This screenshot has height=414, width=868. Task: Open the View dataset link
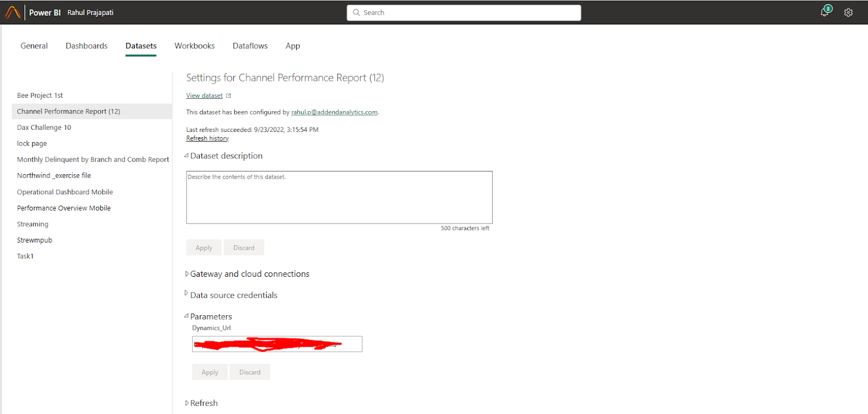(x=205, y=95)
